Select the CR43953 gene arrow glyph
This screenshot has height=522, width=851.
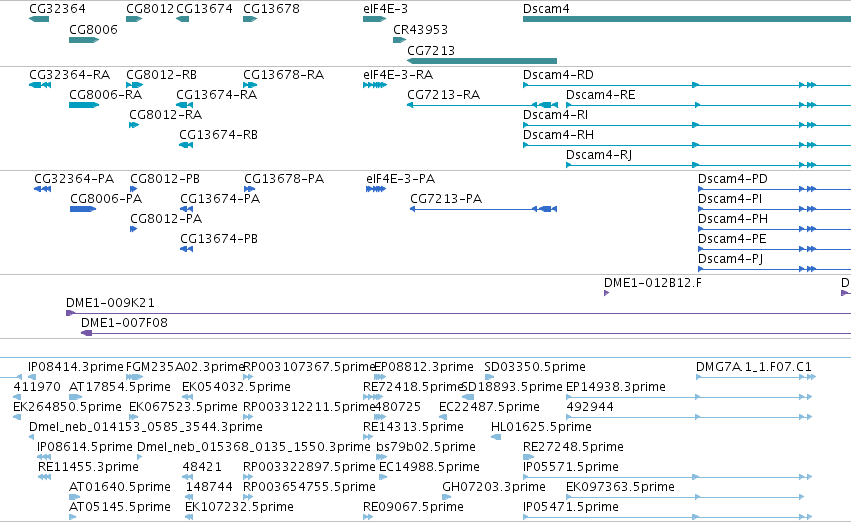[399, 40]
